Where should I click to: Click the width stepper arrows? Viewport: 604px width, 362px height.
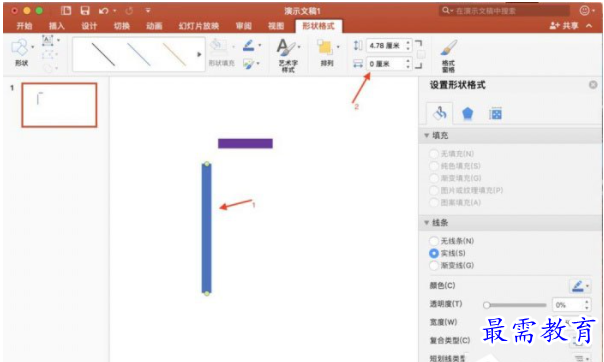(408, 64)
